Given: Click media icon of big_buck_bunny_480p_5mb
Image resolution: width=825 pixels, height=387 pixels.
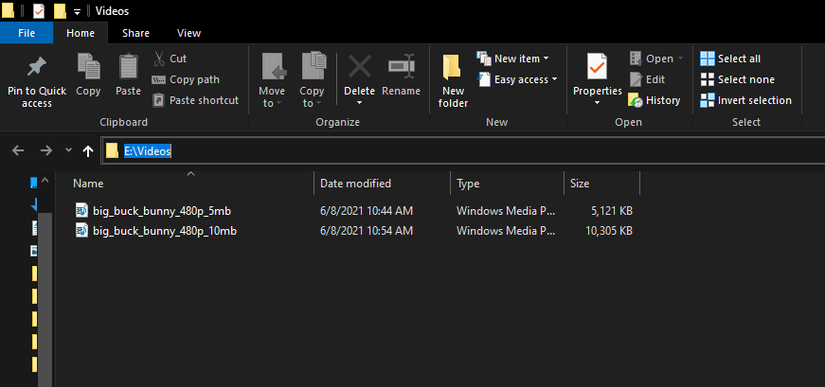Looking at the screenshot, I should click(x=82, y=211).
